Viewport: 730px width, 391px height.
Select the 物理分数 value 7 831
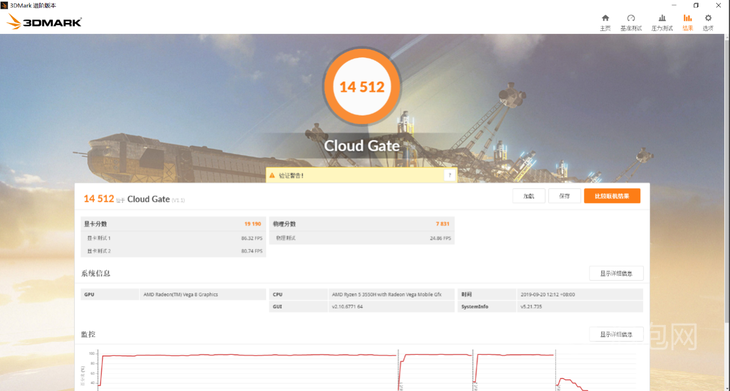tap(442, 224)
